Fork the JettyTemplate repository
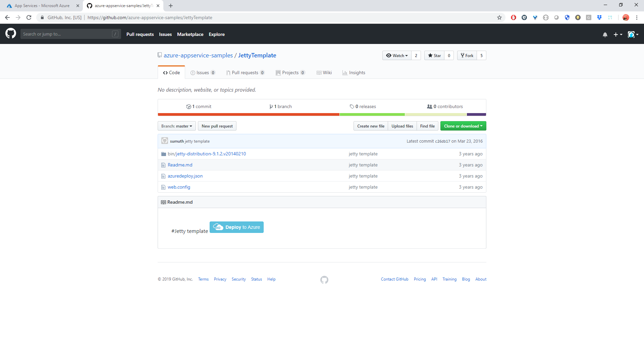644x349 pixels. tap(467, 55)
